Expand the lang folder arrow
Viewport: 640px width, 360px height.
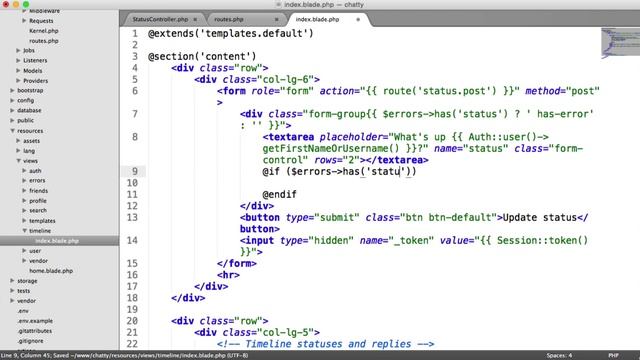pyautogui.click(x=18, y=151)
